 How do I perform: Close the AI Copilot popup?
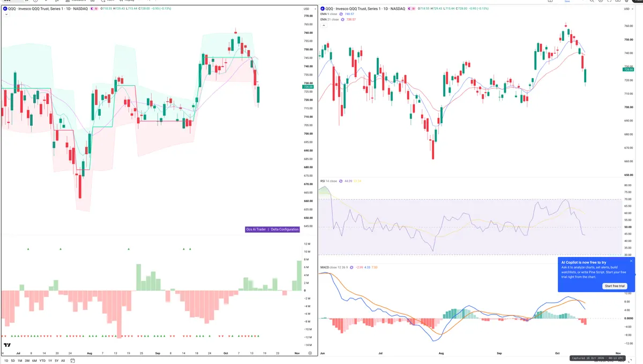tap(631, 261)
